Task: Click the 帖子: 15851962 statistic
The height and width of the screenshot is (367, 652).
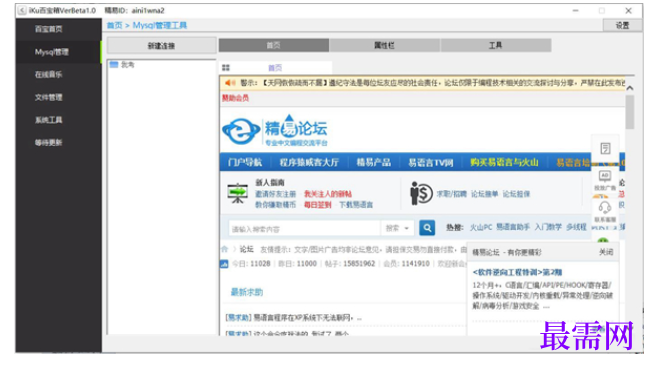Action: [x=350, y=264]
